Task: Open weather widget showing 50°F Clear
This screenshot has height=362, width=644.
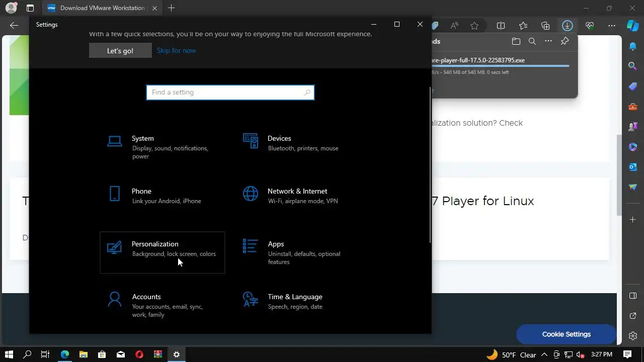Action: (511, 354)
